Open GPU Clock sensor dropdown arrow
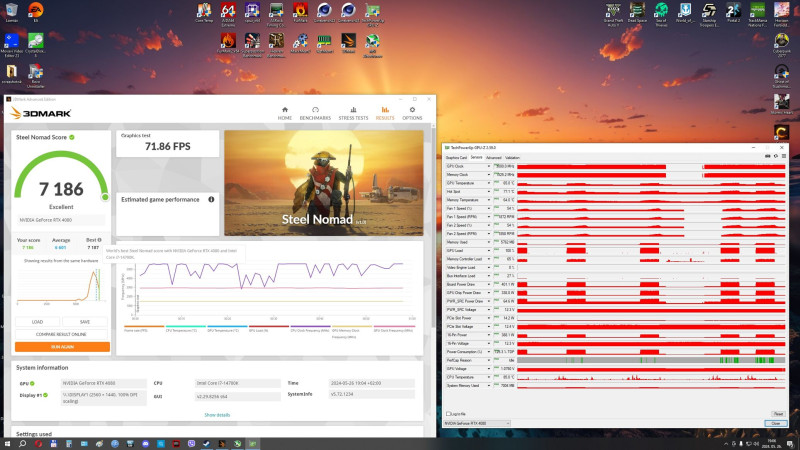800x450 pixels. [x=489, y=166]
